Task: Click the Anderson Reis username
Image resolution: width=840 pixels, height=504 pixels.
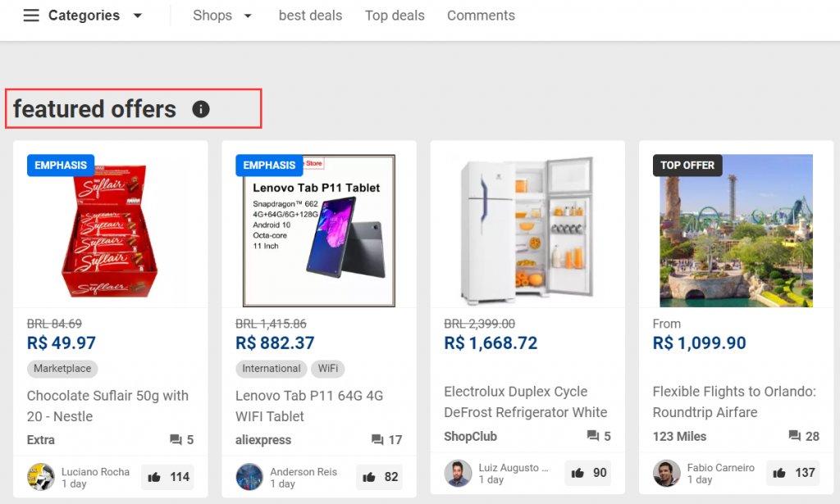Action: pyautogui.click(x=304, y=472)
